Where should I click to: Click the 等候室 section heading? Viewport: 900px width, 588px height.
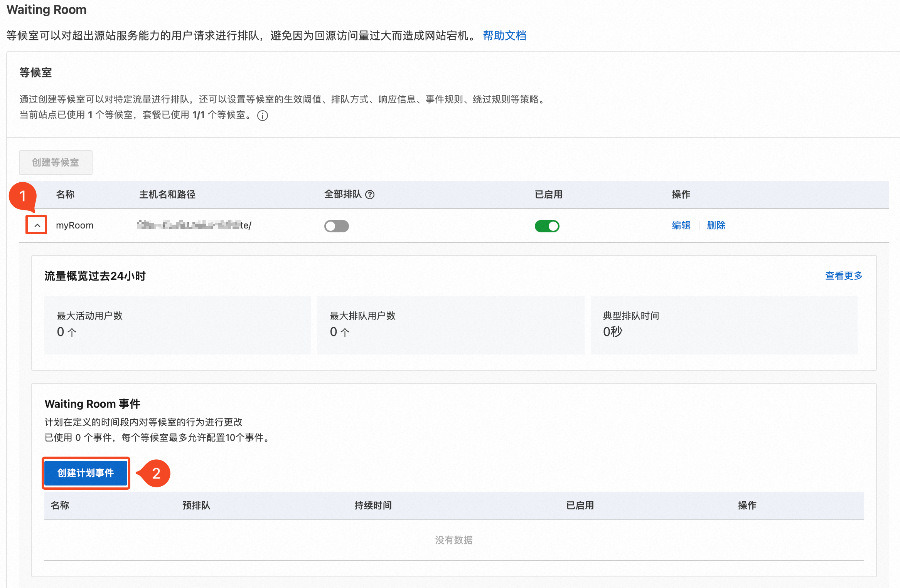click(35, 72)
